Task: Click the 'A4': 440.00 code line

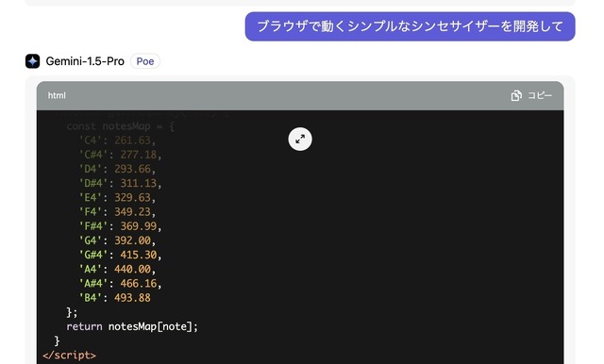Action: tap(117, 270)
